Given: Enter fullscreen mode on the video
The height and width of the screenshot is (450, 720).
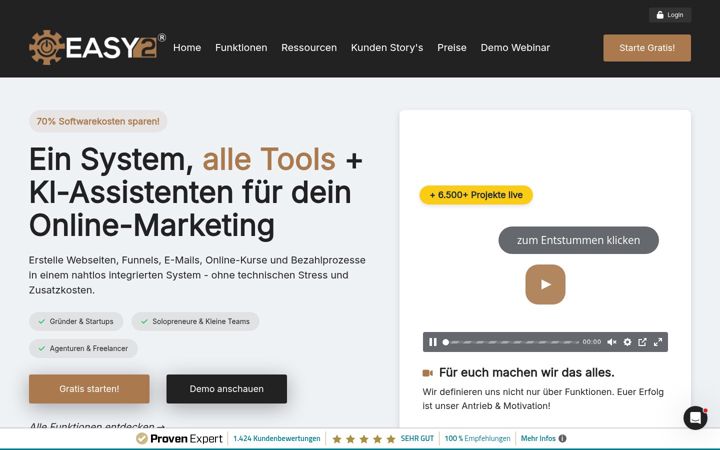Looking at the screenshot, I should (658, 342).
